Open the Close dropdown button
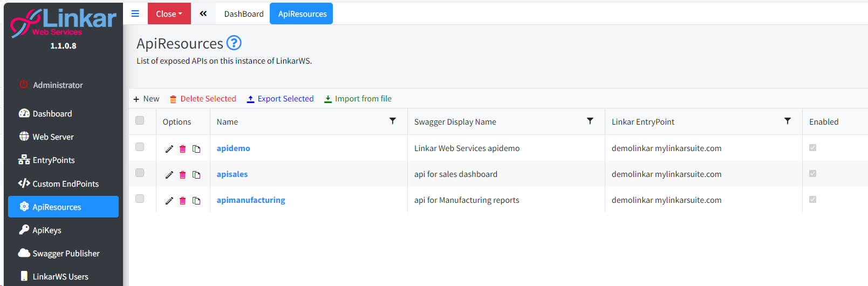868x286 pixels. pyautogui.click(x=169, y=13)
